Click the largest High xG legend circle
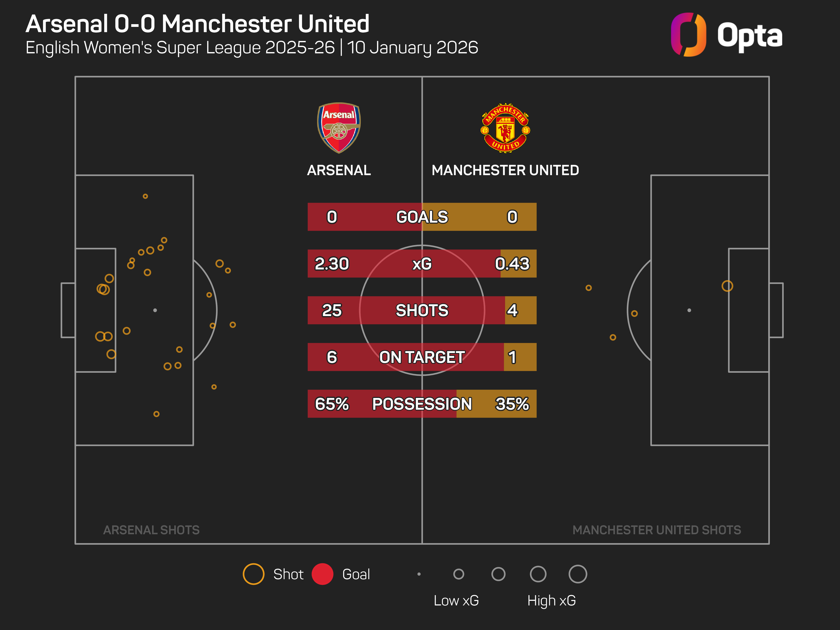 click(577, 574)
